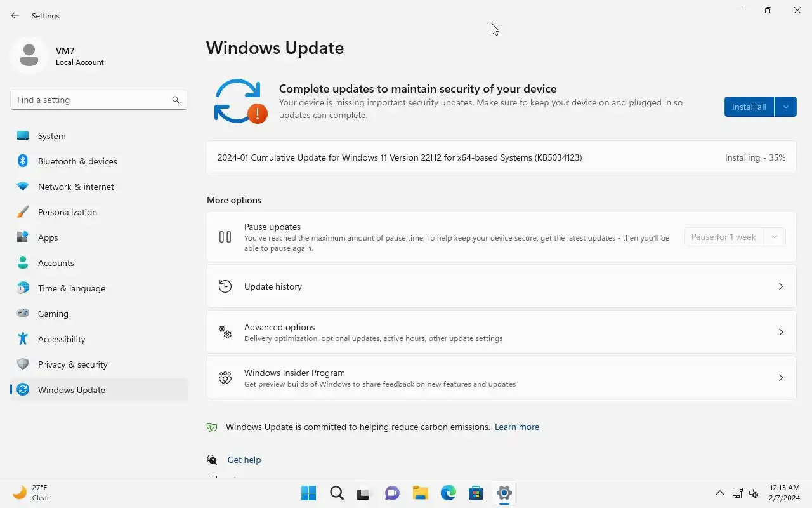Go to Privacy & security settings

click(x=99, y=364)
